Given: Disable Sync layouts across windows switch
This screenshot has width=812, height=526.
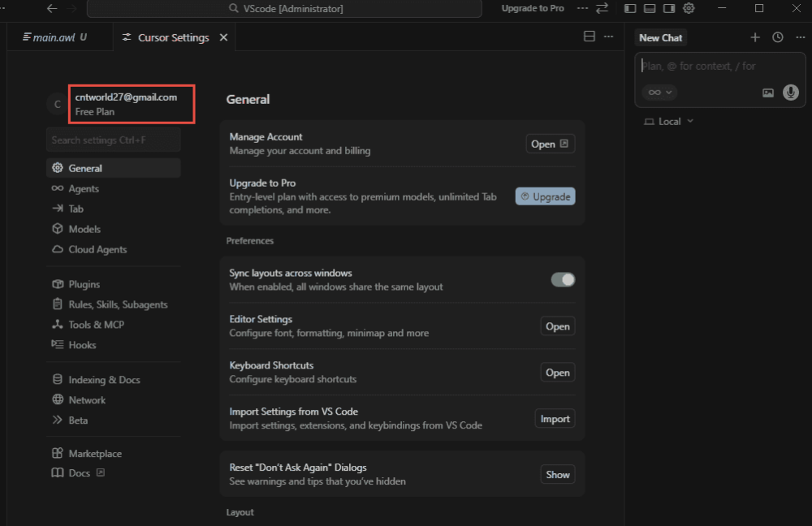Looking at the screenshot, I should coord(563,280).
